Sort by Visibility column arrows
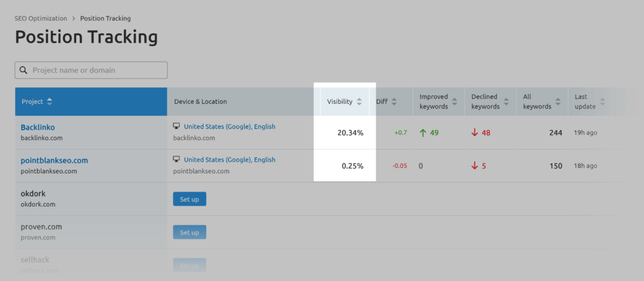Viewport: 644px width, 281px height. [x=359, y=102]
